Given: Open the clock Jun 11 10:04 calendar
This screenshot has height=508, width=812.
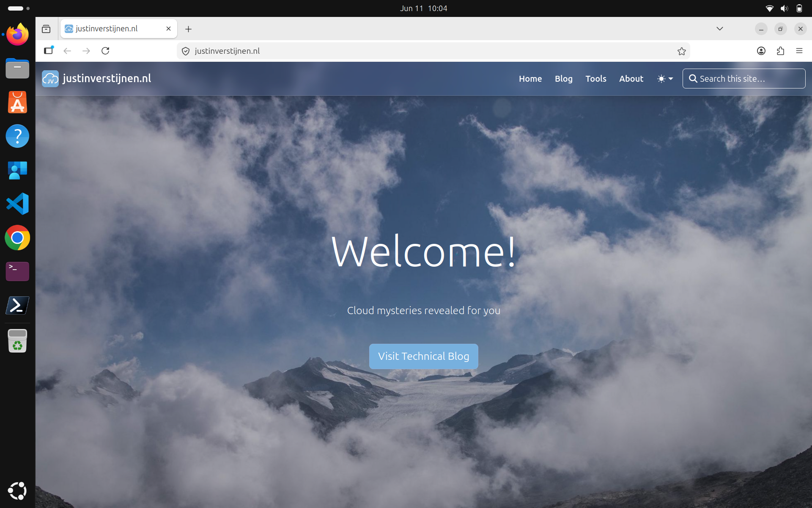Looking at the screenshot, I should [x=424, y=8].
